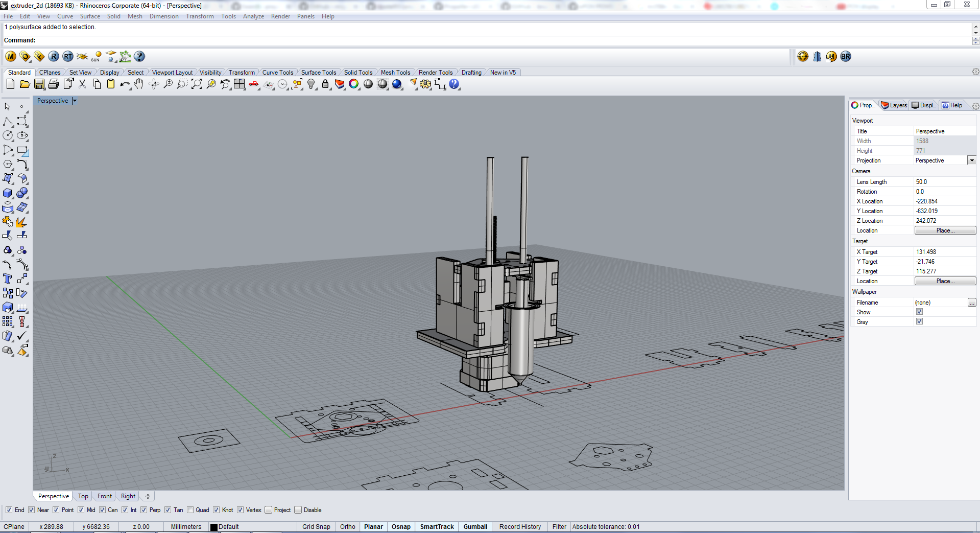Click the Undo arrow icon
Viewport: 980px width, 533px height.
tap(125, 84)
